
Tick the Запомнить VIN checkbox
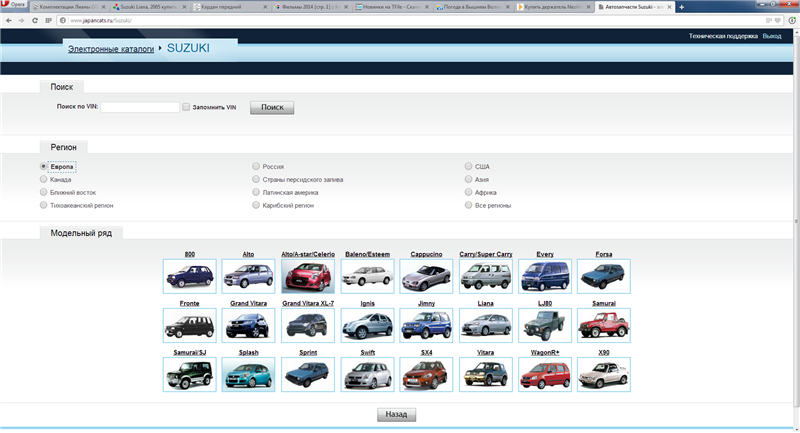pos(186,107)
